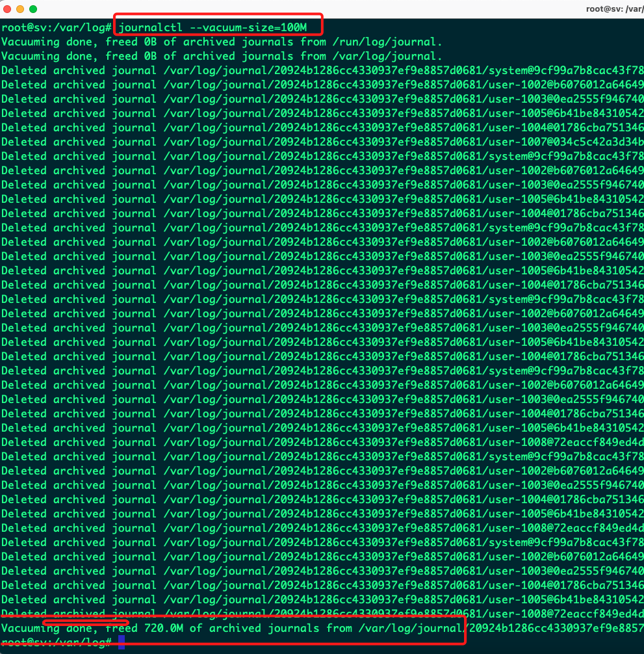Click the /run/log/journal path in the output
Screen dimensions: 644x654
pos(387,42)
